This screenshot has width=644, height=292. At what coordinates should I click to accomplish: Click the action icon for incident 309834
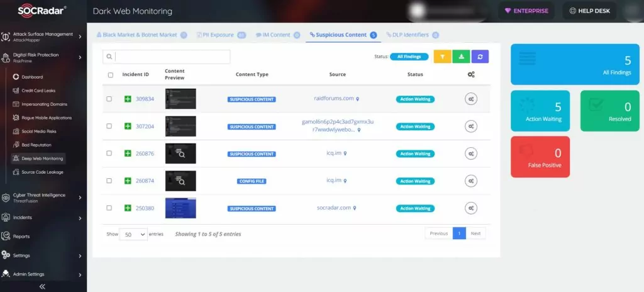(471, 99)
